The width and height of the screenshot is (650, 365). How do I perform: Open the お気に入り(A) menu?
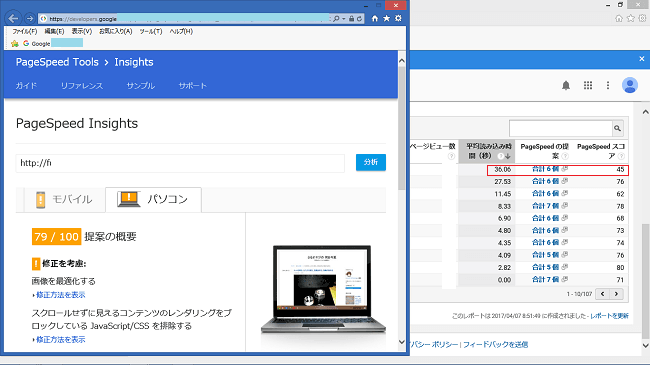pyautogui.click(x=116, y=32)
